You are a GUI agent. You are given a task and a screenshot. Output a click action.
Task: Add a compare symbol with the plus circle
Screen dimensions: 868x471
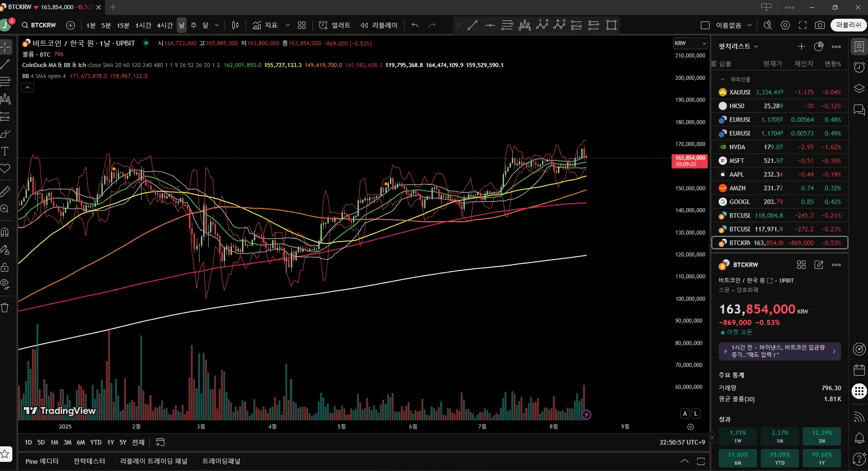tap(70, 25)
